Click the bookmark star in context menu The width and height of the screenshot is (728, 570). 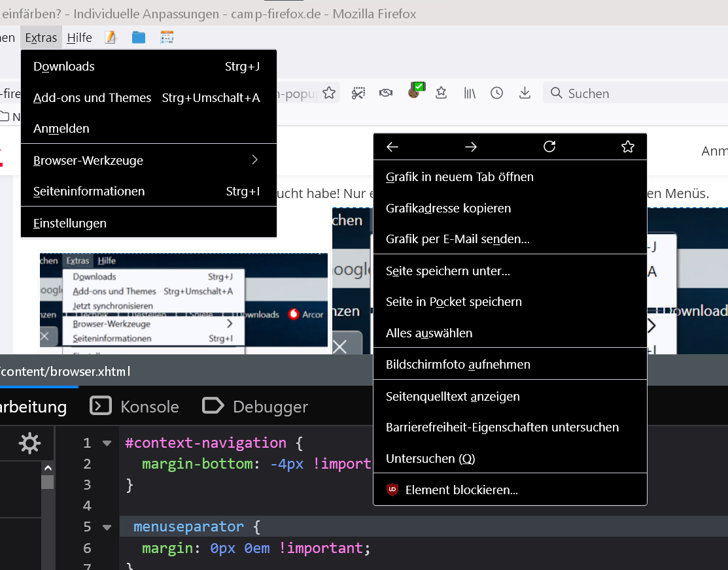coord(628,147)
